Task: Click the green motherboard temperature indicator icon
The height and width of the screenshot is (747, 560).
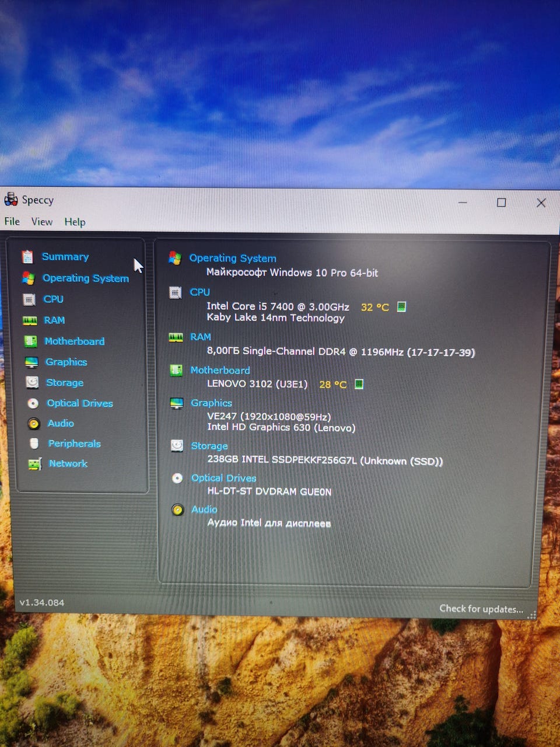Action: pyautogui.click(x=359, y=384)
